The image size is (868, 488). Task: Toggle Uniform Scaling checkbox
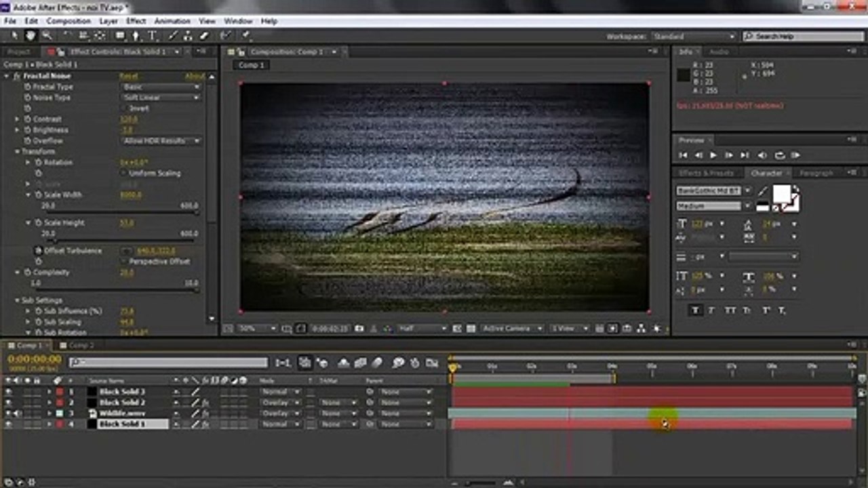point(125,174)
